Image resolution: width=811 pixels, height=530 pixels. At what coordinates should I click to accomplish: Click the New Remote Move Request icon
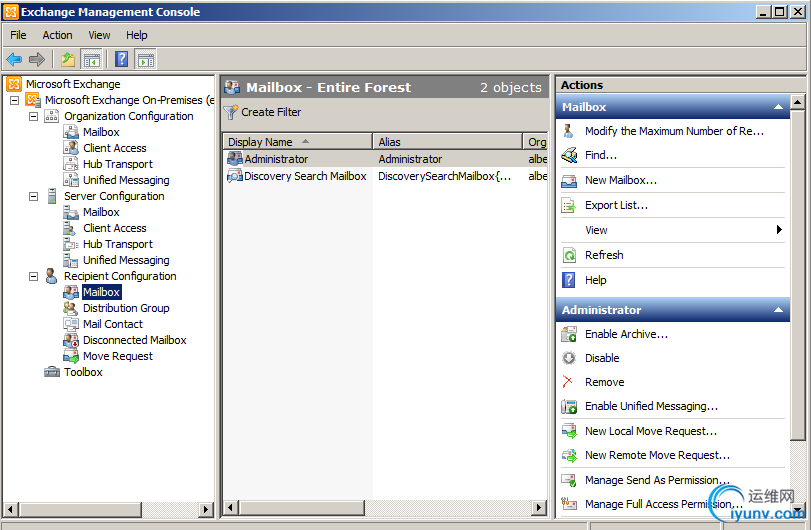569,455
